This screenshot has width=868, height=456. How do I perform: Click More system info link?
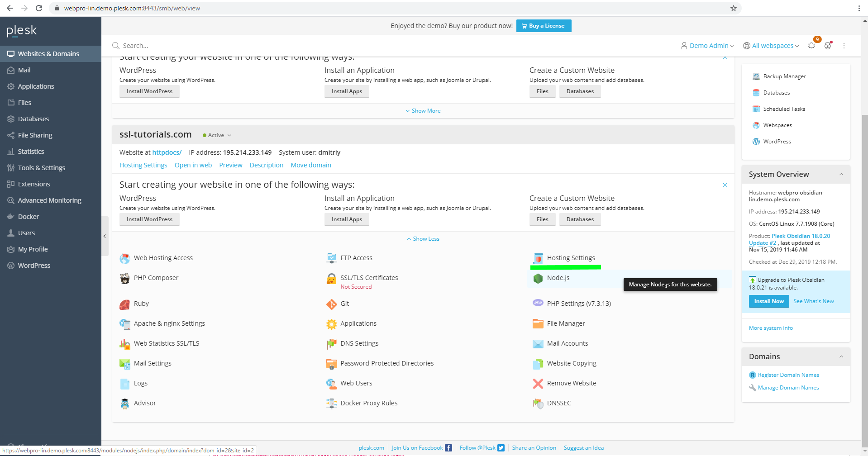[771, 328]
